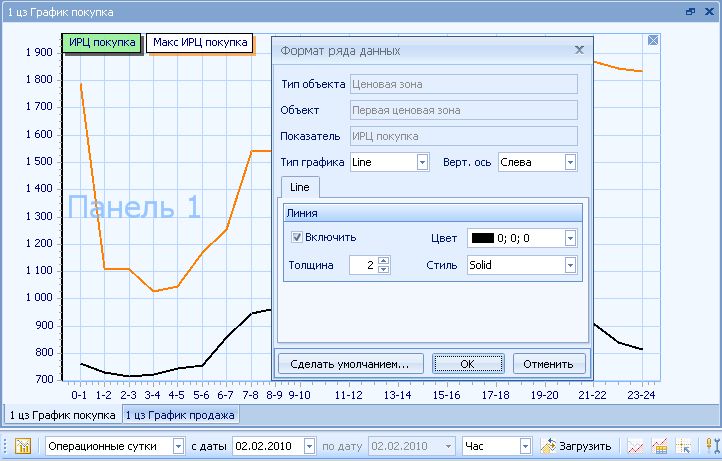722x461 pixels.
Task: Open the Цвет black color picker
Action: point(570,238)
